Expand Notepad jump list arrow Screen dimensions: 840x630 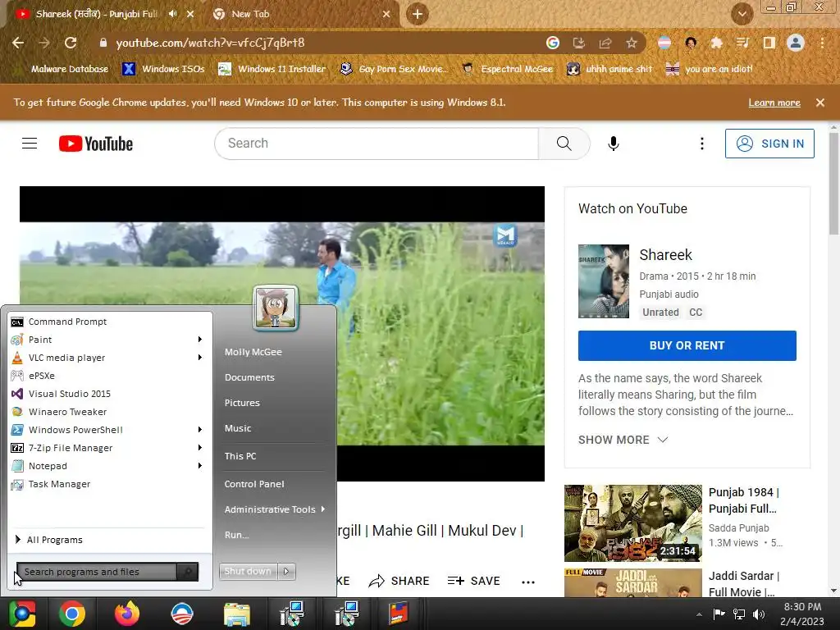click(200, 466)
